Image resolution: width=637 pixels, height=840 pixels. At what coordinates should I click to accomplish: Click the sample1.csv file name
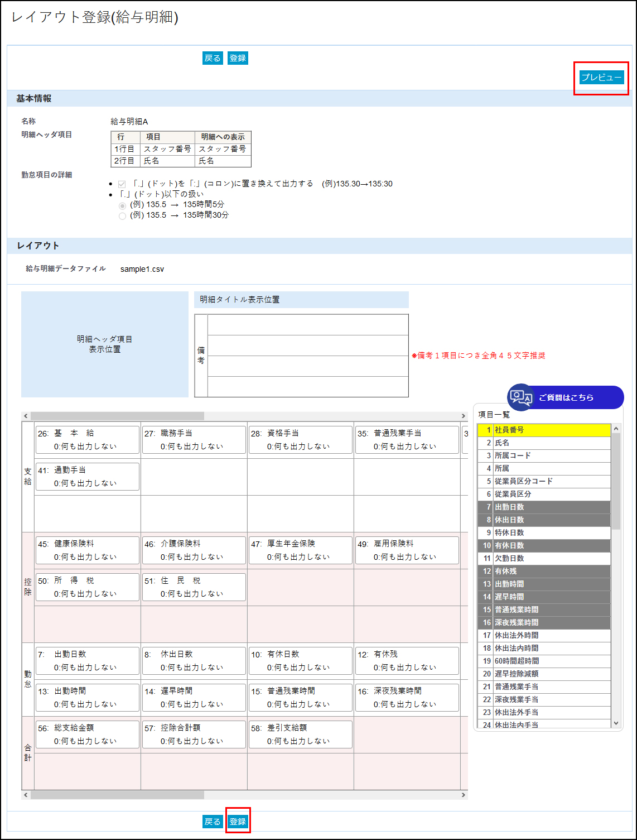tap(142, 269)
